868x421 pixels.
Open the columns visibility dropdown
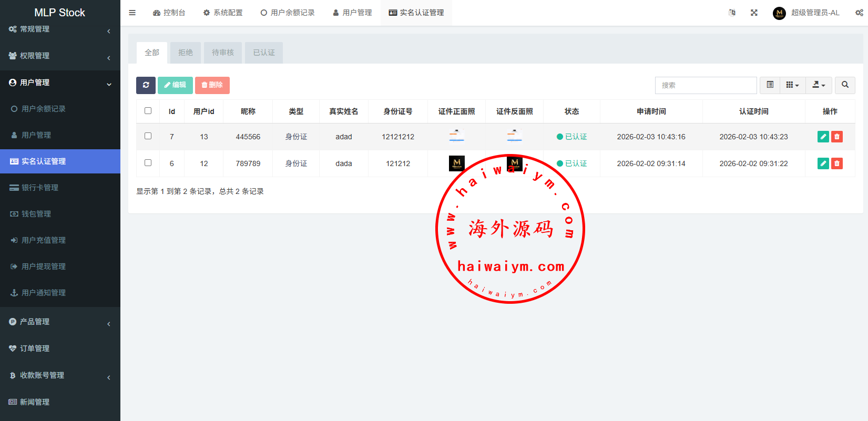pos(792,85)
